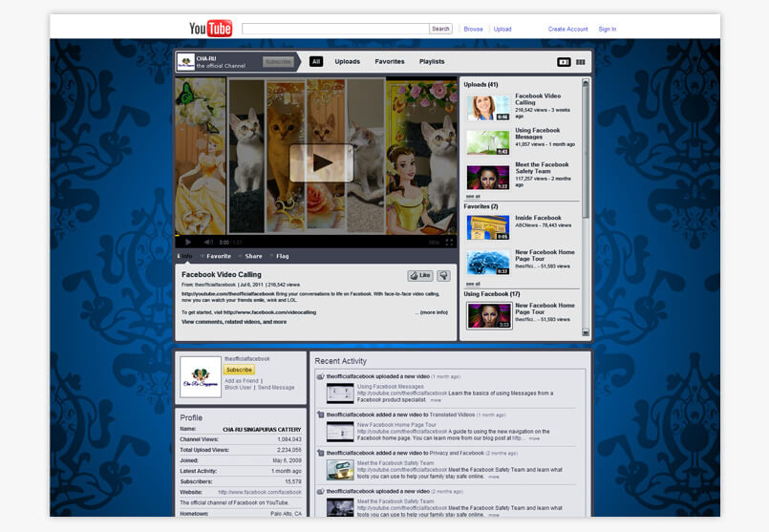Image resolution: width=769 pixels, height=532 pixels.
Task: Open the Facebook Video Calling thumbnail in Uploads
Action: (488, 108)
